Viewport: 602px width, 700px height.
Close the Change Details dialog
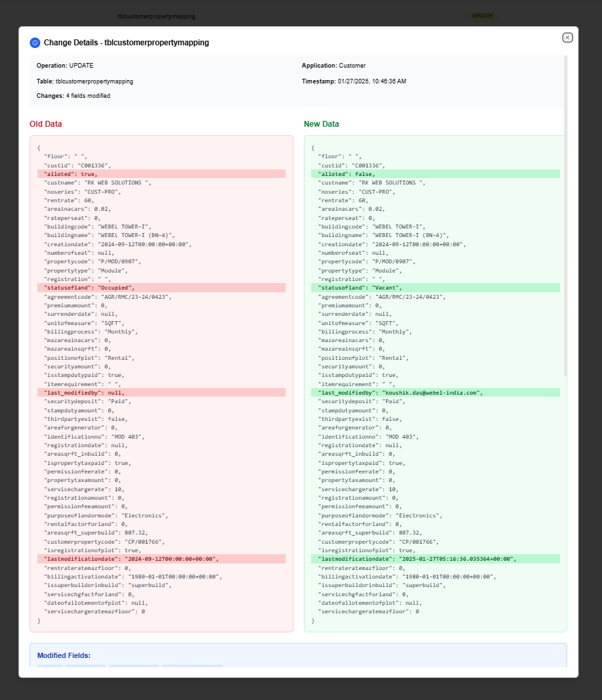(x=568, y=37)
